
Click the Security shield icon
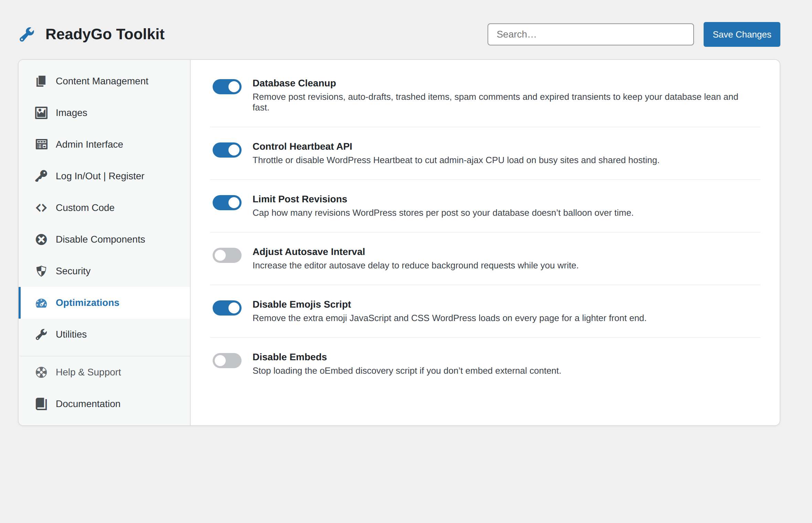tap(41, 271)
